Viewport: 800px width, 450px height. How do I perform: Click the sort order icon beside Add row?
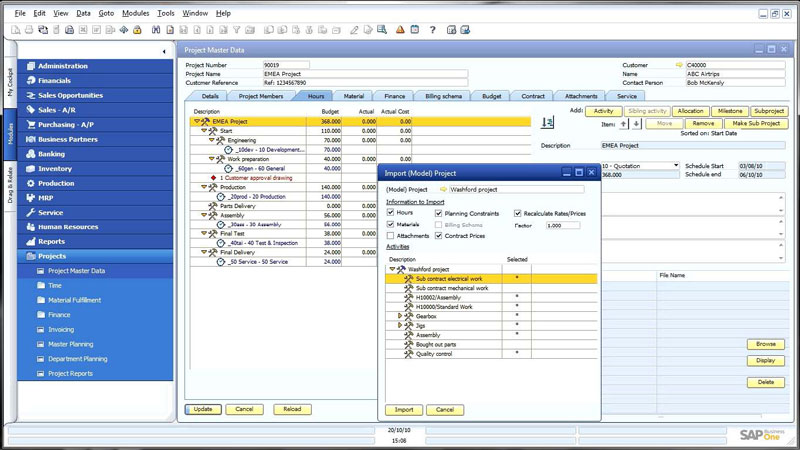(x=547, y=122)
